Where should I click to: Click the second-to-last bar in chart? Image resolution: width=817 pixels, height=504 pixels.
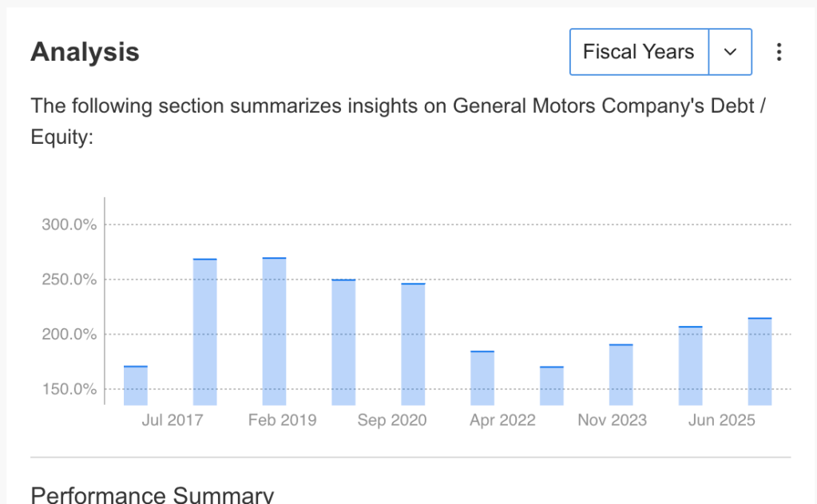click(x=690, y=366)
